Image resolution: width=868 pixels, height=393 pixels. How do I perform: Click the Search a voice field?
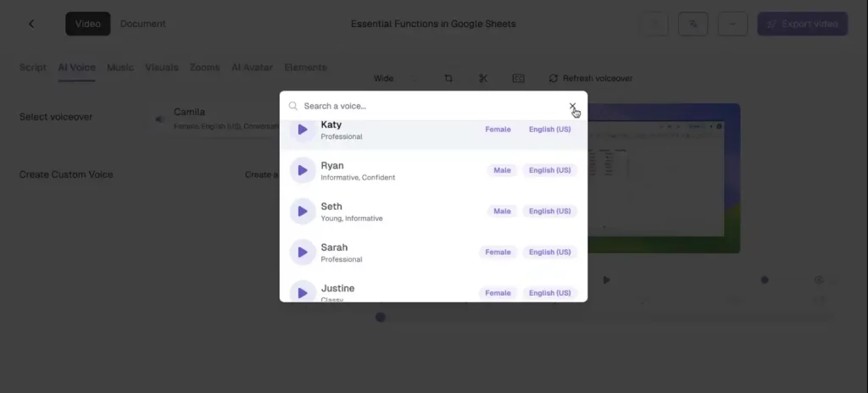tap(424, 107)
